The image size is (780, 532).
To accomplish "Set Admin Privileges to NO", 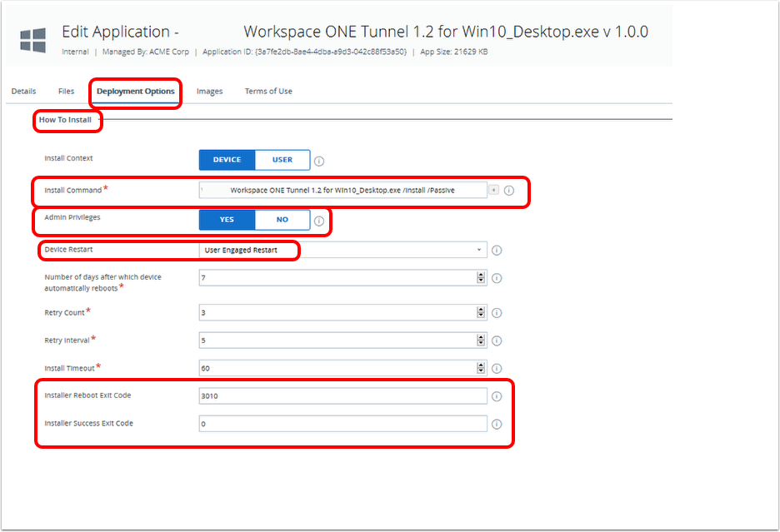I will coord(282,220).
